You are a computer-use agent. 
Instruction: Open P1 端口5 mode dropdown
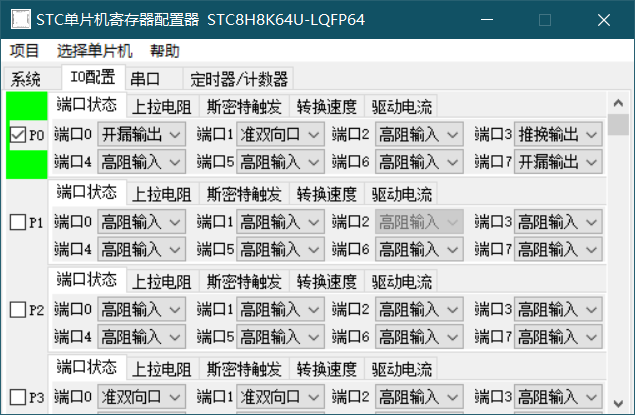click(x=280, y=249)
